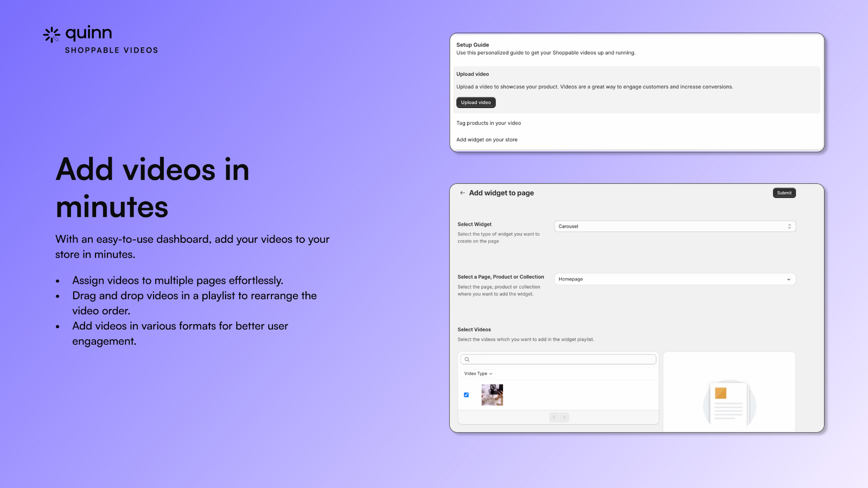Open the Select Widget dropdown showing Carousel
This screenshot has width=868, height=488.
(x=674, y=226)
